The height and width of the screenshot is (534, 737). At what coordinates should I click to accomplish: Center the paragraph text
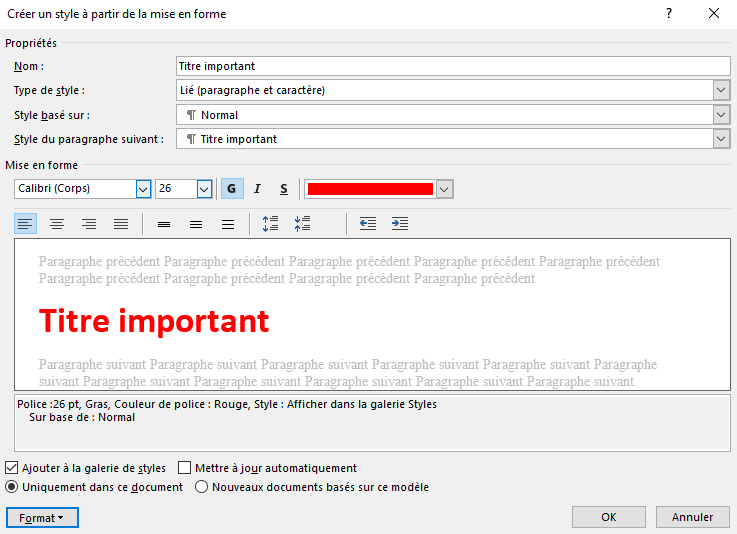(x=57, y=224)
